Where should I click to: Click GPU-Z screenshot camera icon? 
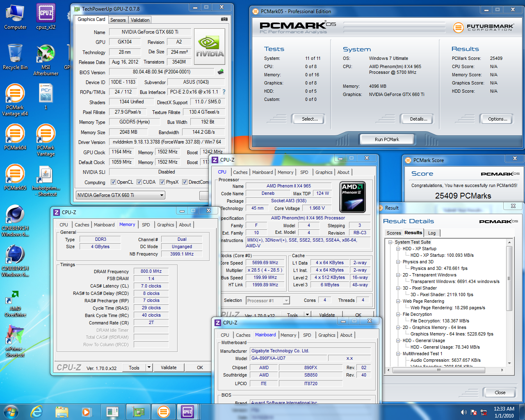tap(224, 19)
